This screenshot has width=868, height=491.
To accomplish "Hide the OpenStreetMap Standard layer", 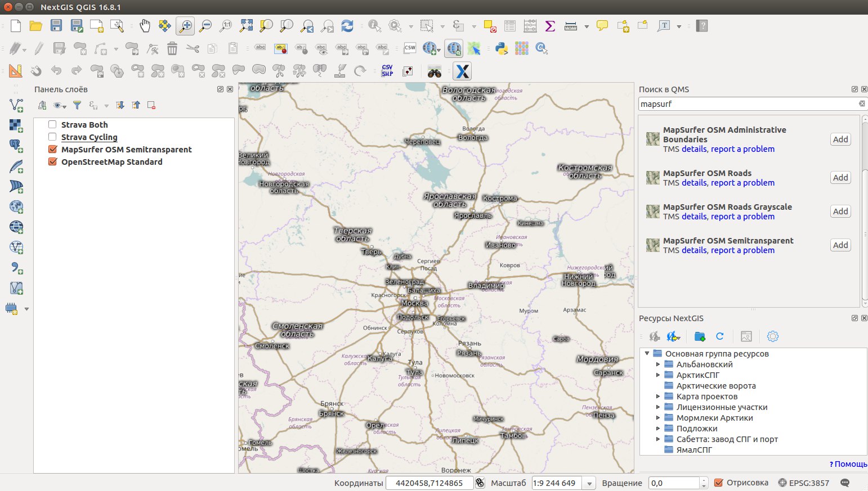I will (53, 162).
